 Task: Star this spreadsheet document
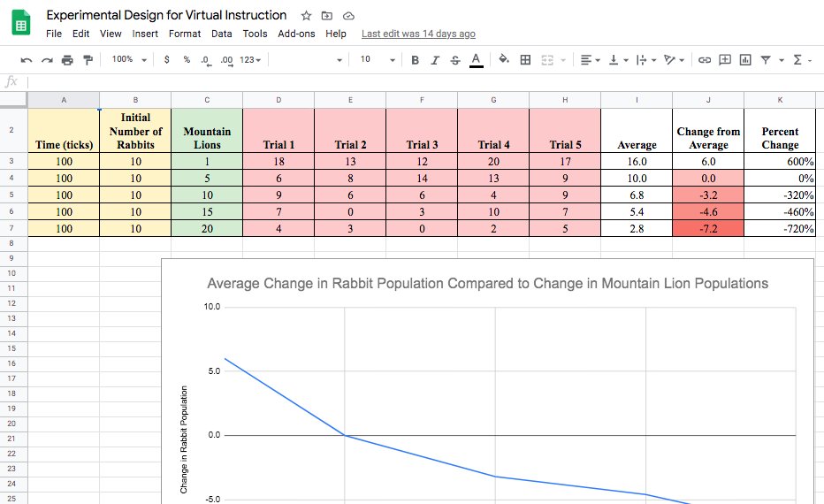(x=307, y=16)
